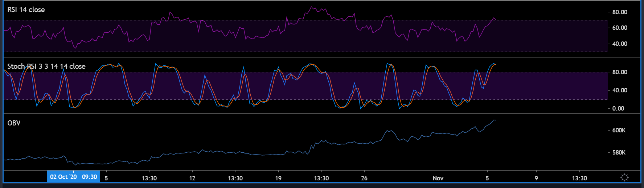
Task: Open chart settings gear icon
Action: pyautogui.click(x=624, y=177)
